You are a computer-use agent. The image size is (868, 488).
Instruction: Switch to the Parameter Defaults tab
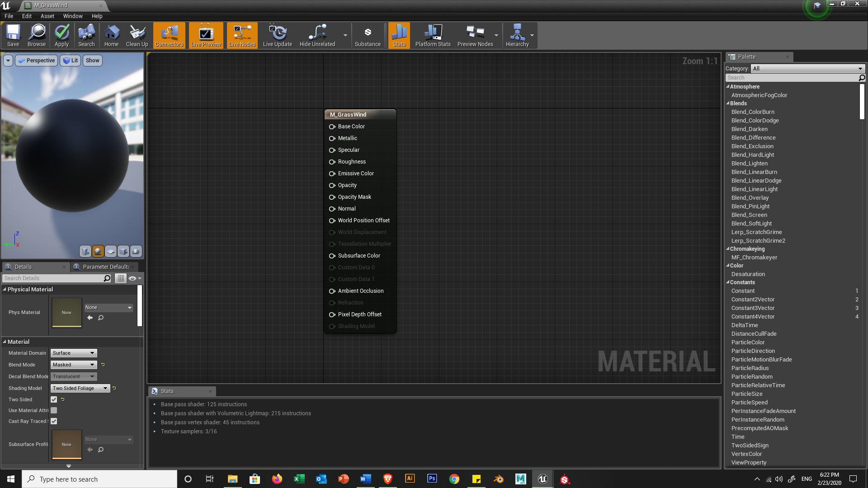pos(105,267)
